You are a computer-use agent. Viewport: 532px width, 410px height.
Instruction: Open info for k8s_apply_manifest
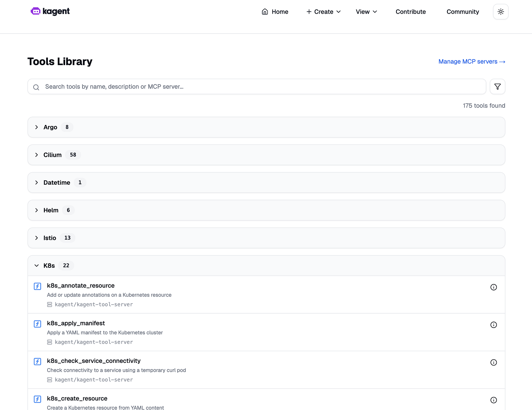[494, 325]
